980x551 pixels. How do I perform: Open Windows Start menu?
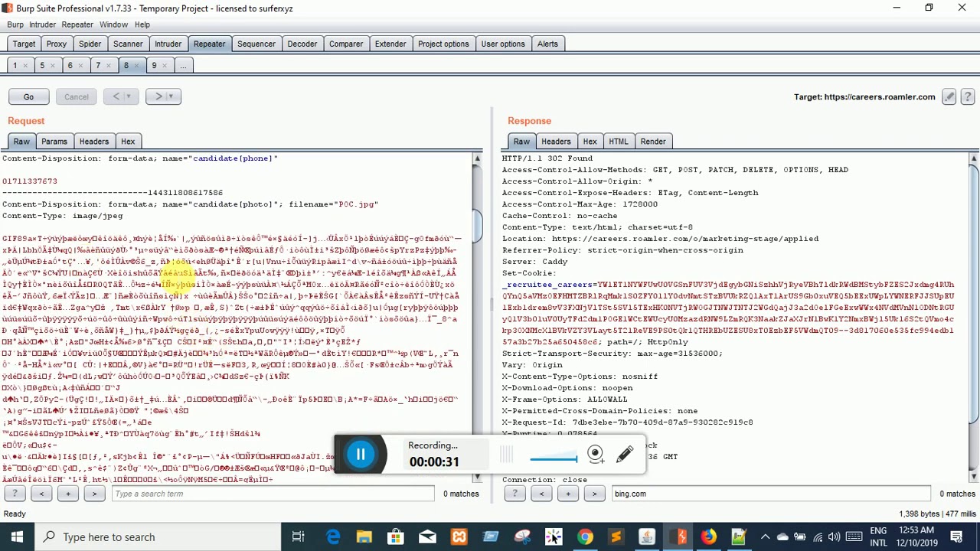[17, 536]
